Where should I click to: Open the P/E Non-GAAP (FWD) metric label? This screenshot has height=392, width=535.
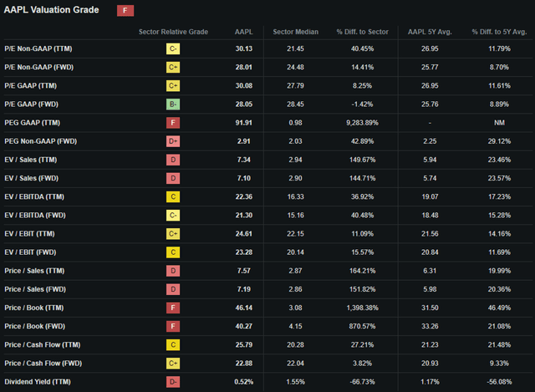[39, 67]
